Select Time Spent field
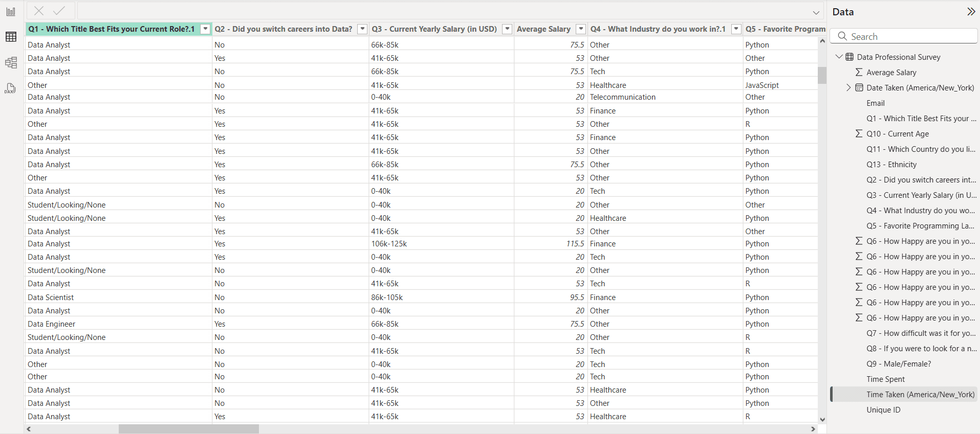Image resolution: width=980 pixels, height=434 pixels. [885, 379]
